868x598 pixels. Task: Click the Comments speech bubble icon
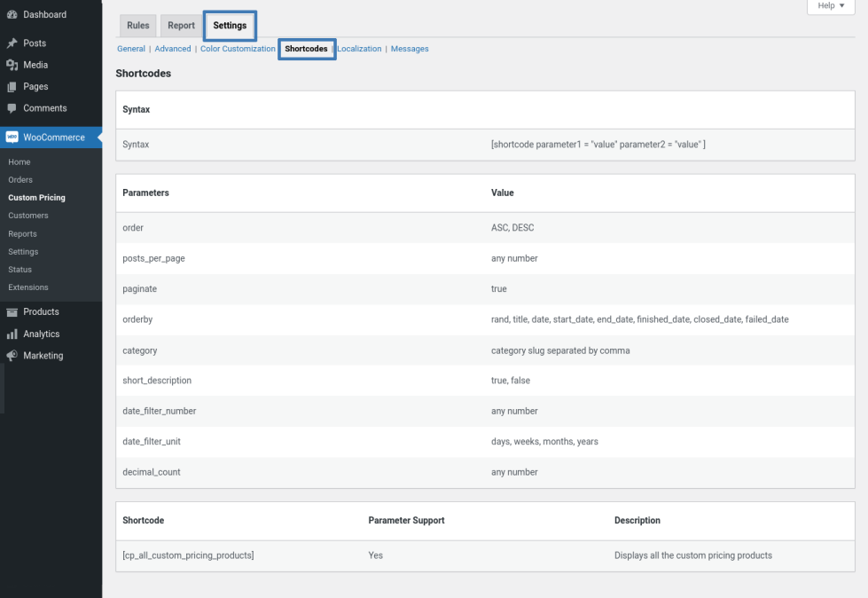12,108
